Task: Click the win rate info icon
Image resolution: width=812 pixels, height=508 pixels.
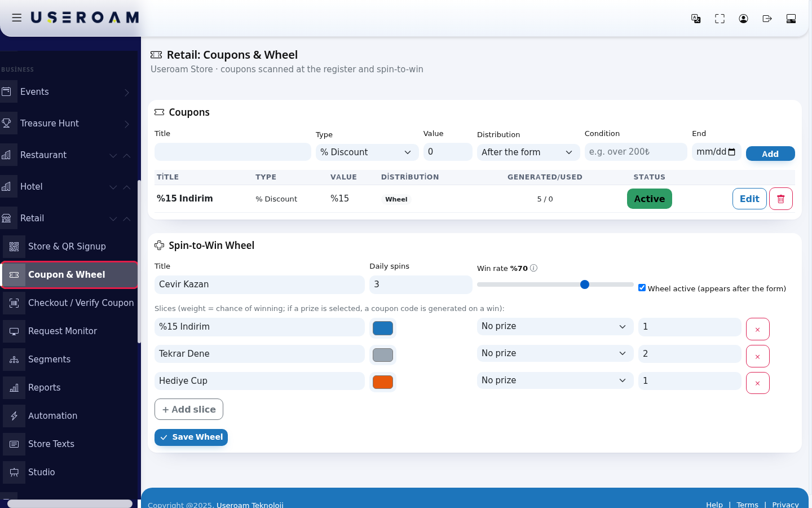Action: 533,268
